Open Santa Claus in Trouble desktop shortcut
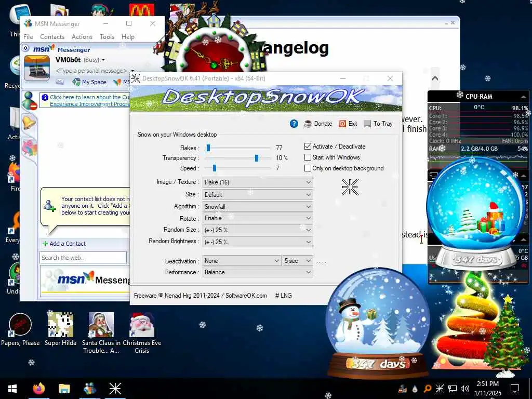Screen dimensions: 532x399 (101, 333)
